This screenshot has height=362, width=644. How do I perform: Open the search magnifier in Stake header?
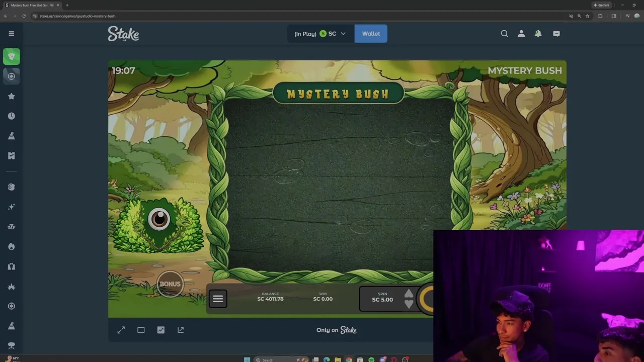pos(504,34)
